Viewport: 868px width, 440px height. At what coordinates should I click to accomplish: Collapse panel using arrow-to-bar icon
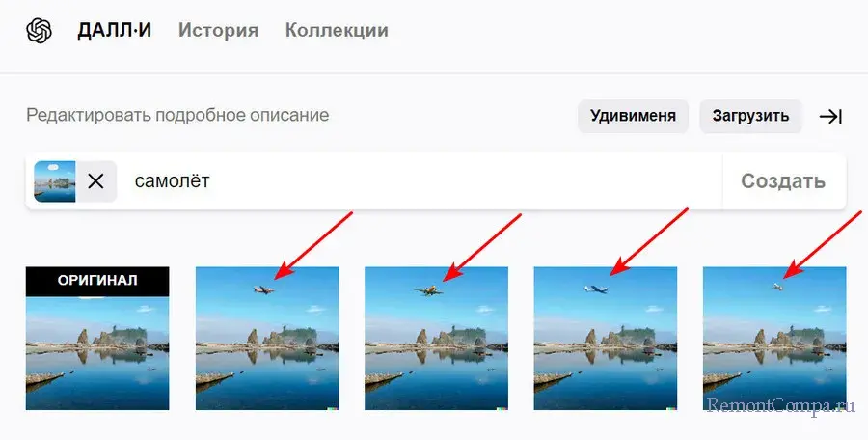(830, 117)
